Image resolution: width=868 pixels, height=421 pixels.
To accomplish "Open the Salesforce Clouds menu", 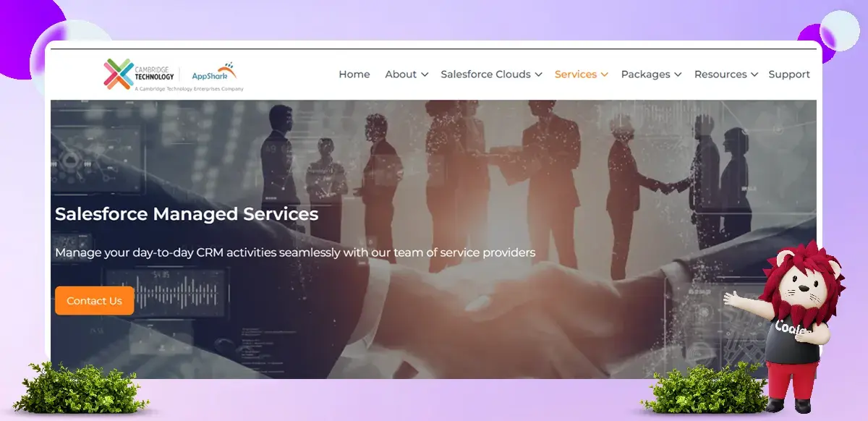I will point(485,75).
